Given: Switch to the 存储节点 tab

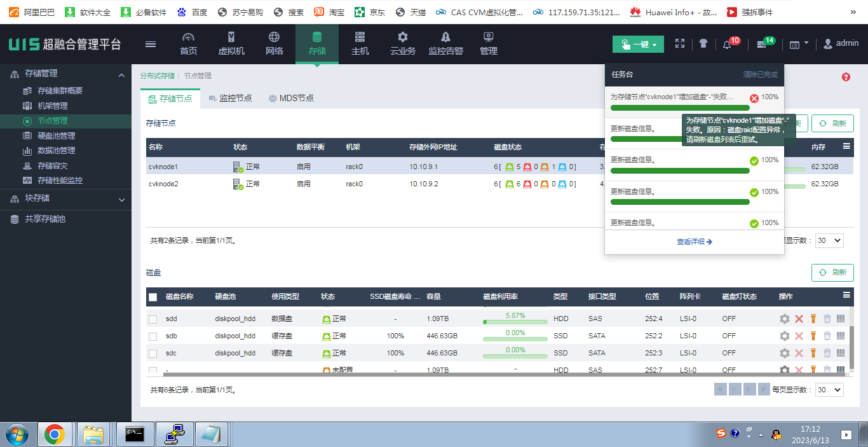Looking at the screenshot, I should point(170,99).
